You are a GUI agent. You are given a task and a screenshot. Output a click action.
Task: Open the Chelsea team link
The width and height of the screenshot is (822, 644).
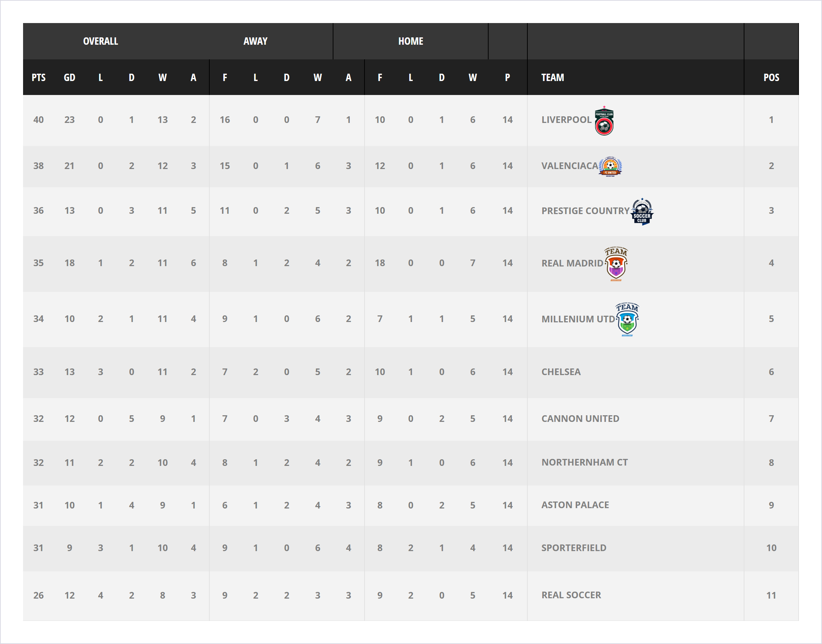tap(561, 372)
